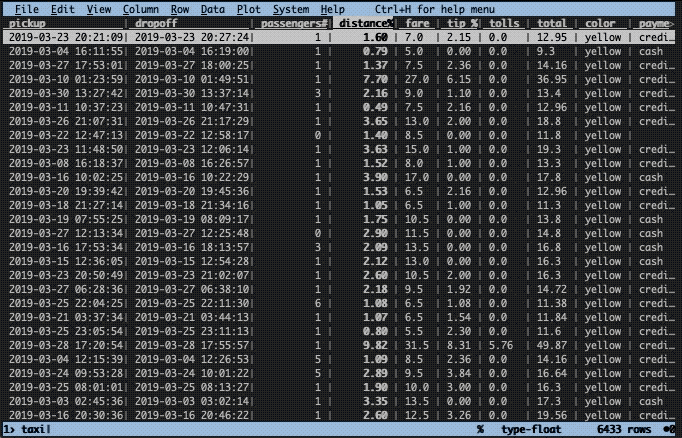Click total value 11.84

(552, 318)
